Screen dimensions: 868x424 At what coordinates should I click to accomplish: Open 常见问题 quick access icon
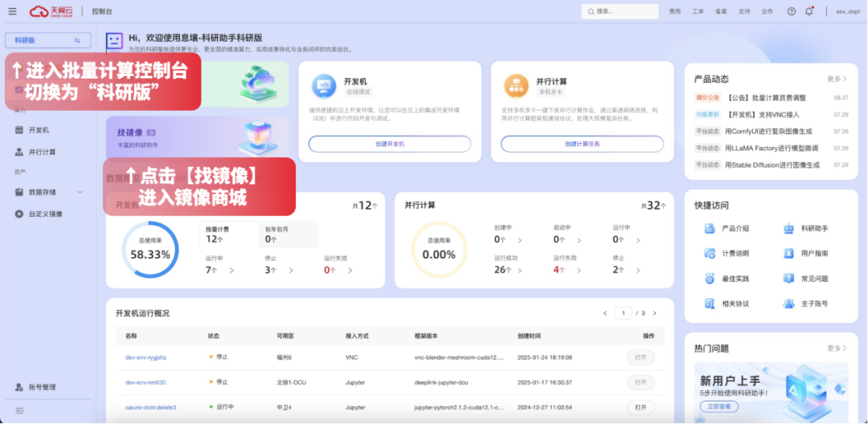point(789,279)
